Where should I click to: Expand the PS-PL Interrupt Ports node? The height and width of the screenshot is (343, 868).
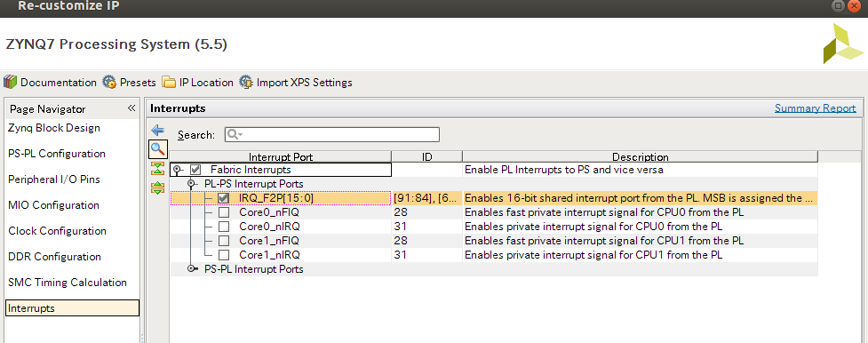click(x=192, y=268)
